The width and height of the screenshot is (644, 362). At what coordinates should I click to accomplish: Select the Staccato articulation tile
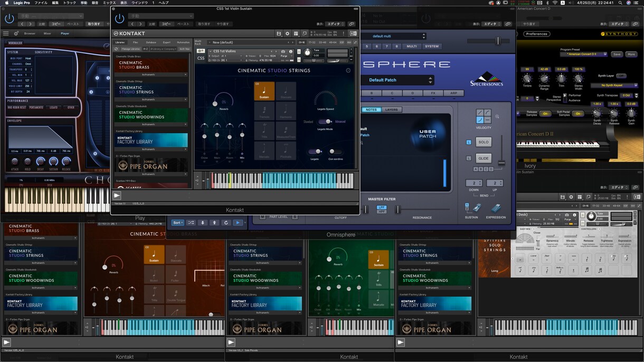(x=286, y=91)
